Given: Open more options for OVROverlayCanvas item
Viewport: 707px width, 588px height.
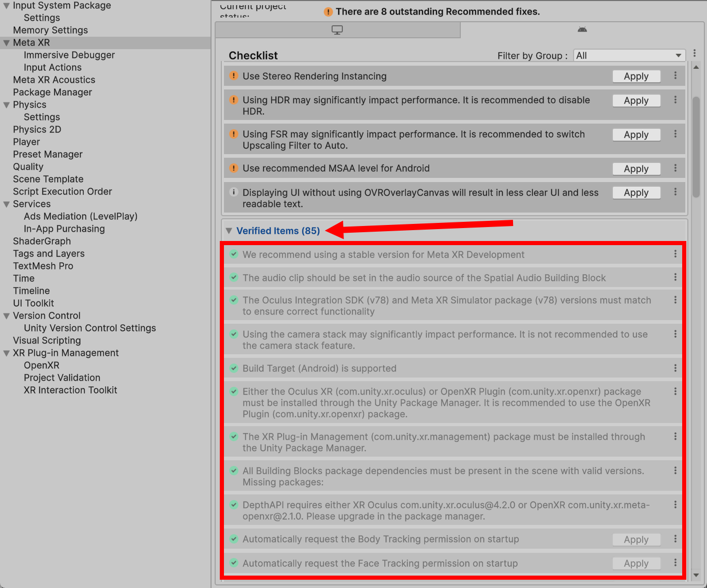Looking at the screenshot, I should pos(675,192).
